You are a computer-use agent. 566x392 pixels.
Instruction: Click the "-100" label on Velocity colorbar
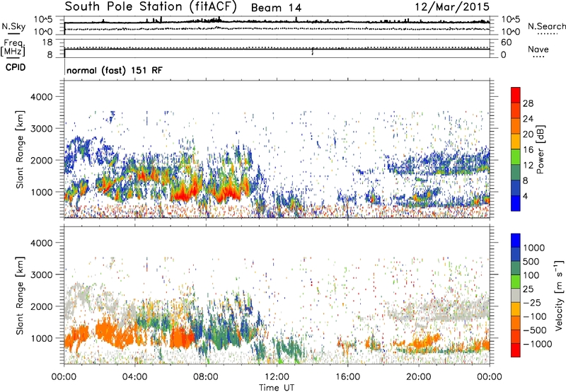(535, 316)
